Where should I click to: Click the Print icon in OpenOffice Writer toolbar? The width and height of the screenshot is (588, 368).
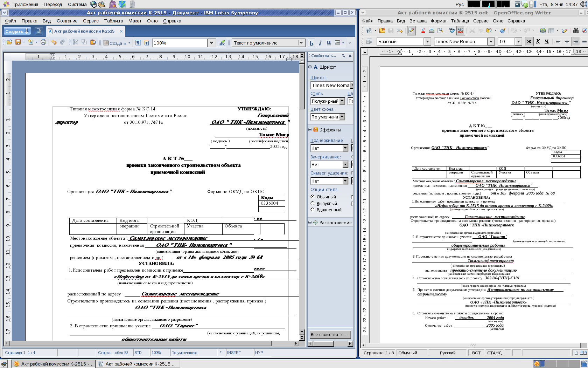click(432, 30)
